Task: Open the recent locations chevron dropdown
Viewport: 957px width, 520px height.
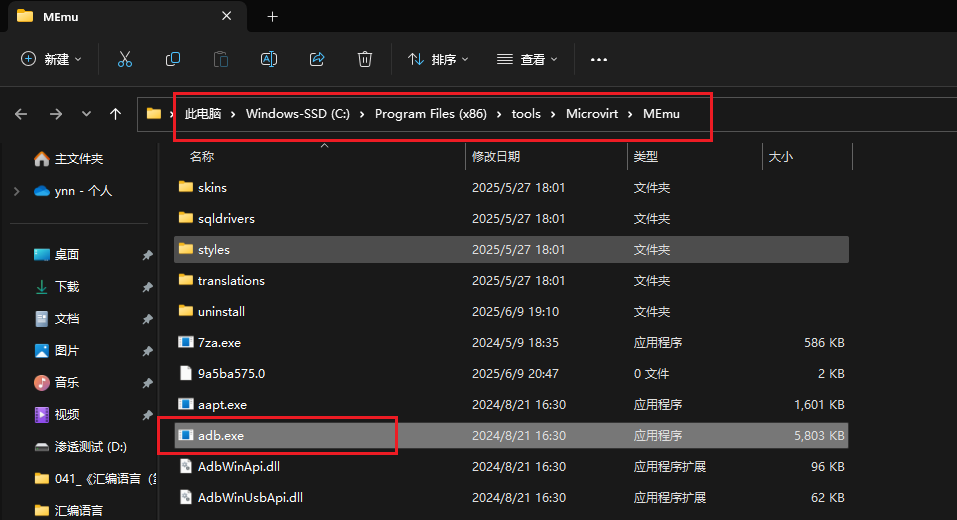Action: click(86, 114)
